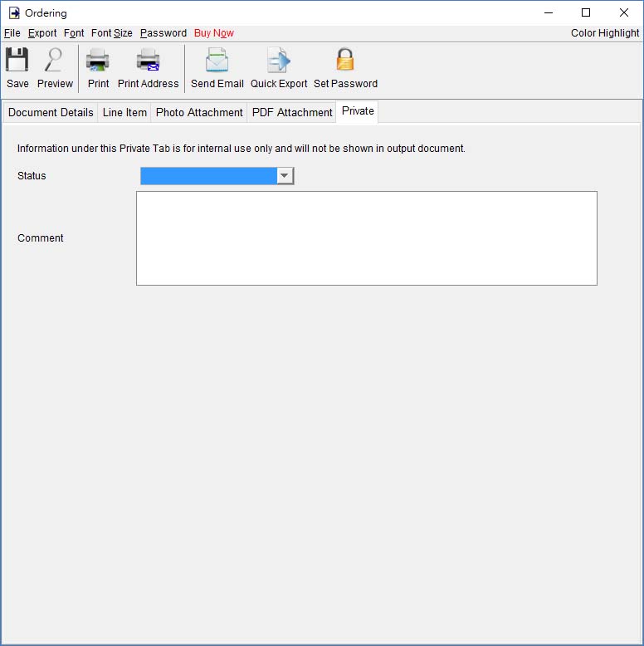Expand the Status dropdown arrow
Image resolution: width=644 pixels, height=646 pixels.
(284, 176)
